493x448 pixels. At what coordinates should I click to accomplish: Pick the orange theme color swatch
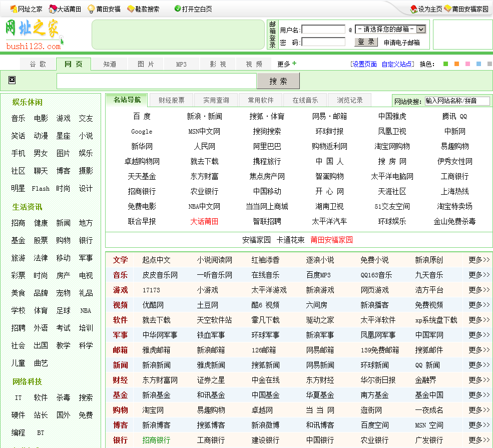tap(456, 64)
